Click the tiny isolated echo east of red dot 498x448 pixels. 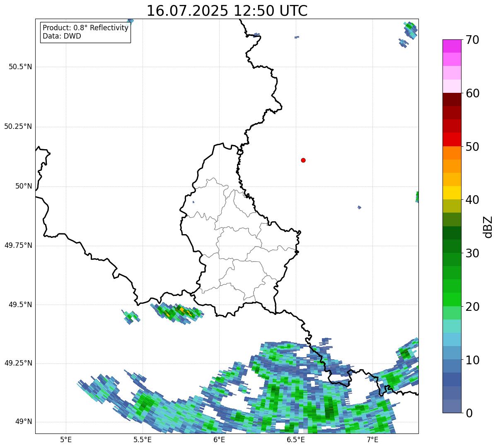359,207
